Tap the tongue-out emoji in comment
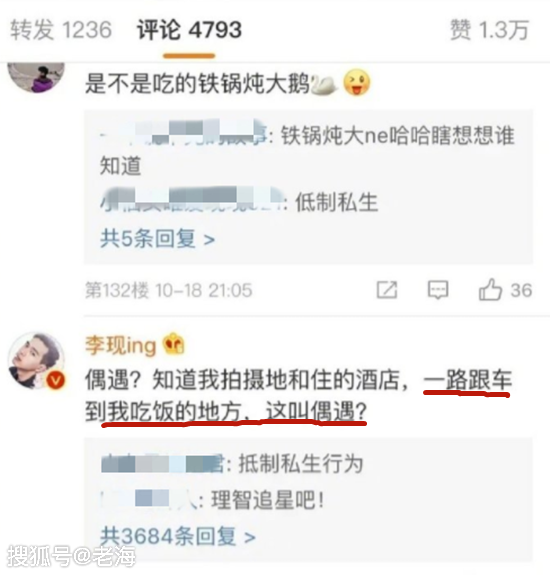This screenshot has width=550, height=575. [356, 83]
